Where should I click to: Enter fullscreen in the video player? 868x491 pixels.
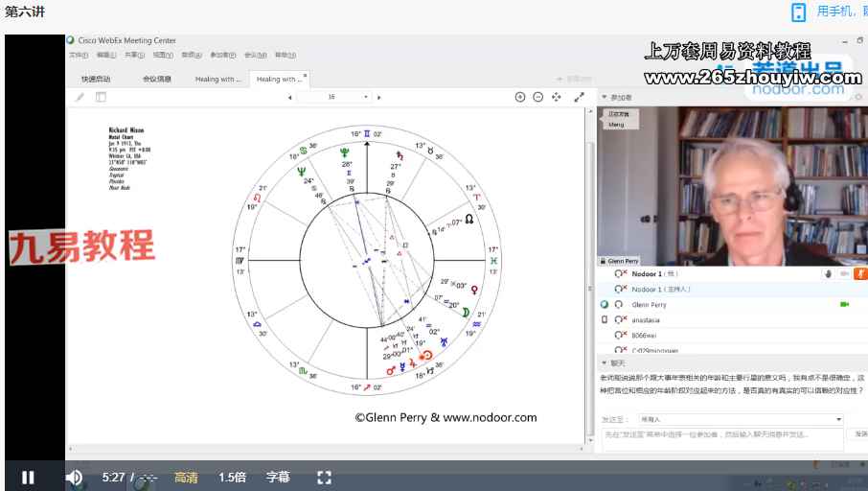click(x=325, y=478)
